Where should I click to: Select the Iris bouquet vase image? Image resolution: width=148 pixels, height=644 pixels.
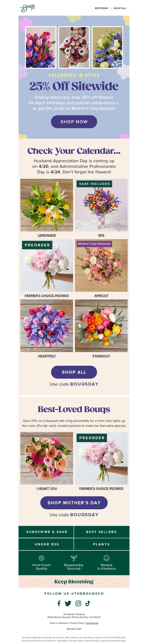101,205
